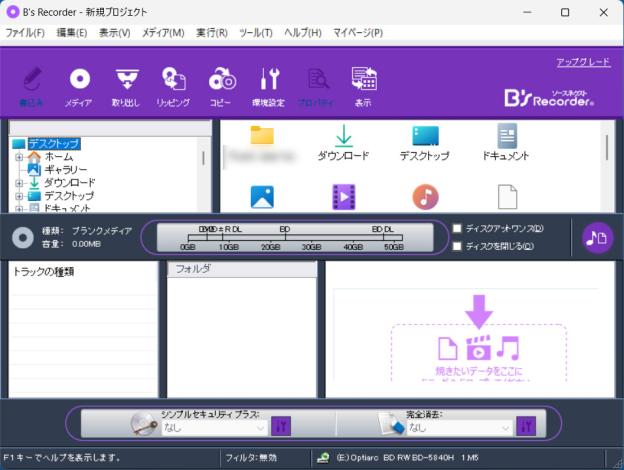Click the app icon in title bar
This screenshot has height=470, width=624.
pos(13,12)
